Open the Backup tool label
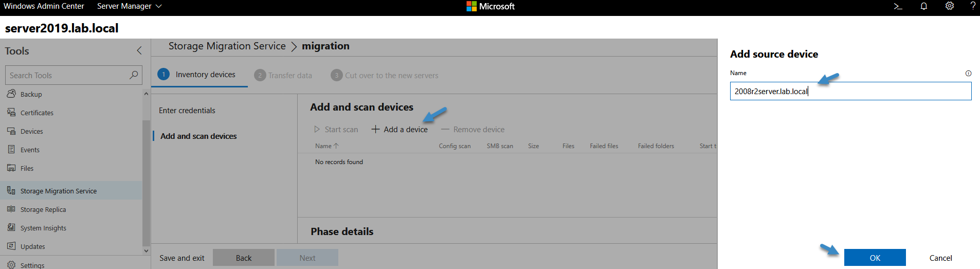Screen dimensions: 980x269 tap(31, 95)
